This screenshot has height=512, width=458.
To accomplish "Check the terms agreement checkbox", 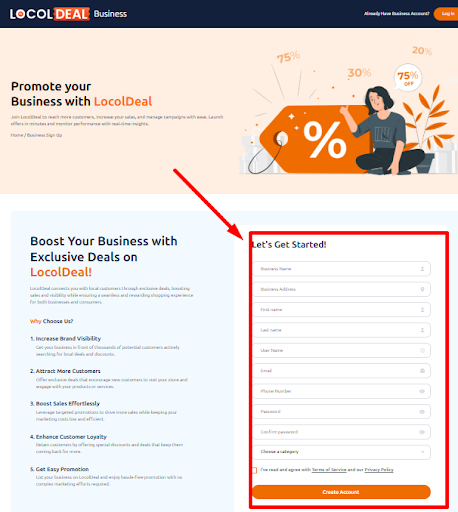I will [254, 470].
